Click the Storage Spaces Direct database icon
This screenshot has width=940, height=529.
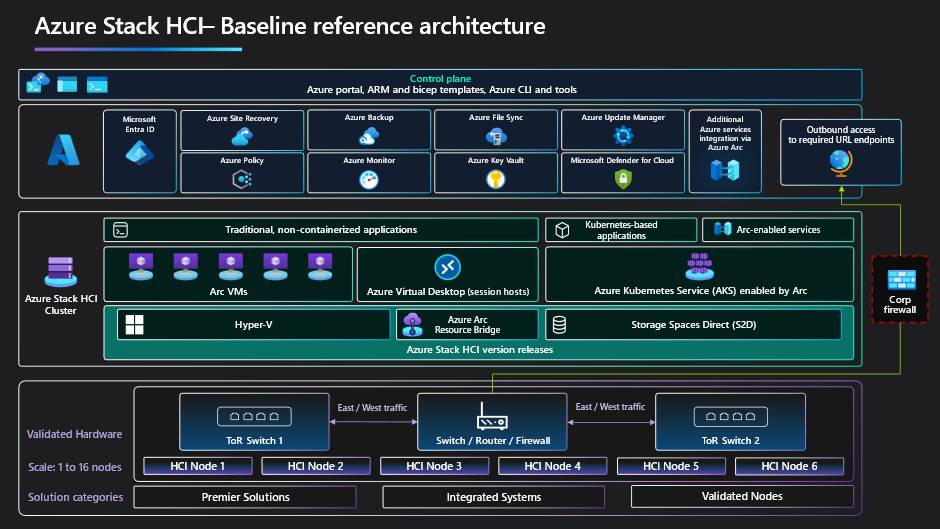559,324
